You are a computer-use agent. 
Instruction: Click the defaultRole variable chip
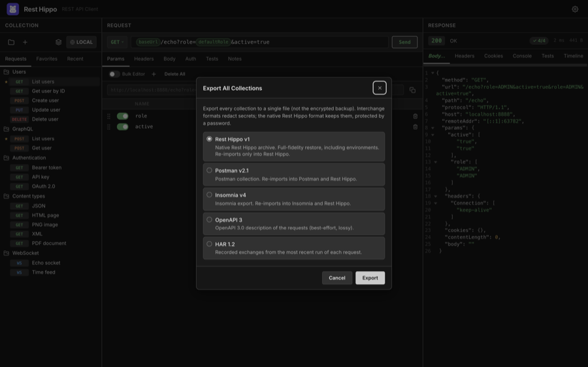[x=213, y=42]
